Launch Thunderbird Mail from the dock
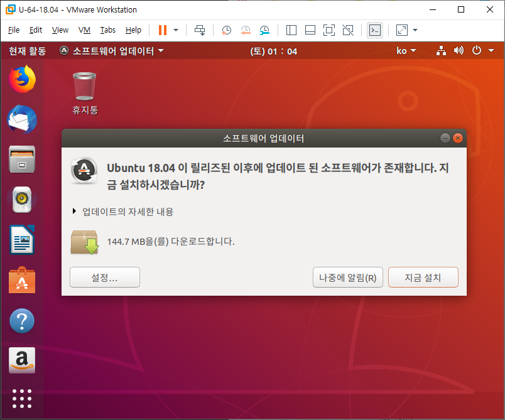 point(22,119)
